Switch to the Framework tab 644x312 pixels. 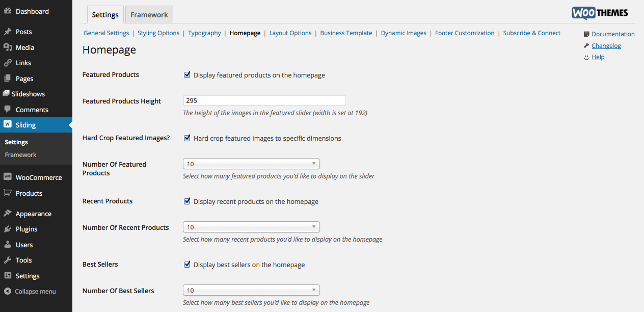149,15
